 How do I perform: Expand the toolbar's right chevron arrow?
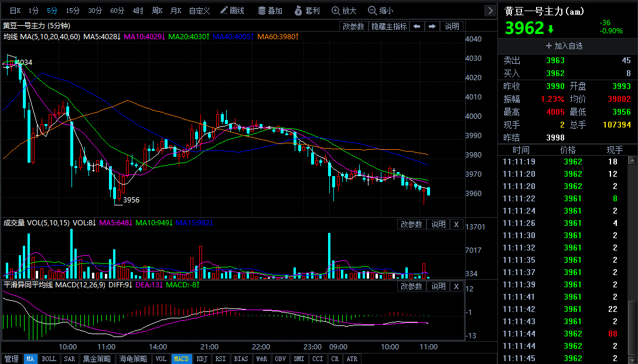click(x=490, y=11)
